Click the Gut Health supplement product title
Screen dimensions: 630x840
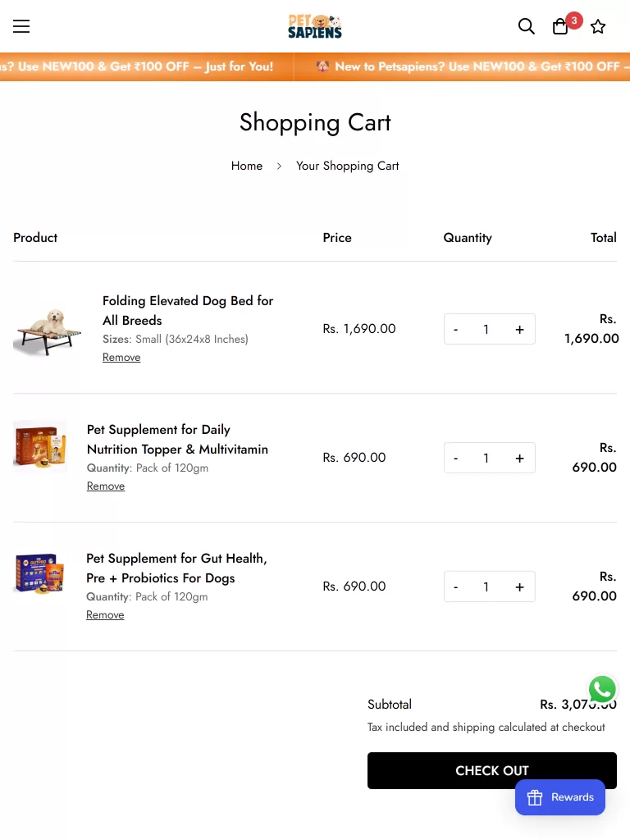point(176,568)
